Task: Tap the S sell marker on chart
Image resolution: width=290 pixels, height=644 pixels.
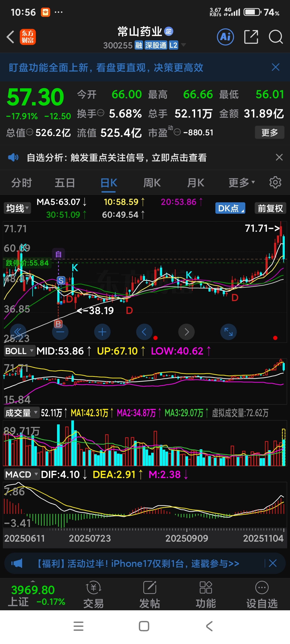Action: (x=61, y=280)
